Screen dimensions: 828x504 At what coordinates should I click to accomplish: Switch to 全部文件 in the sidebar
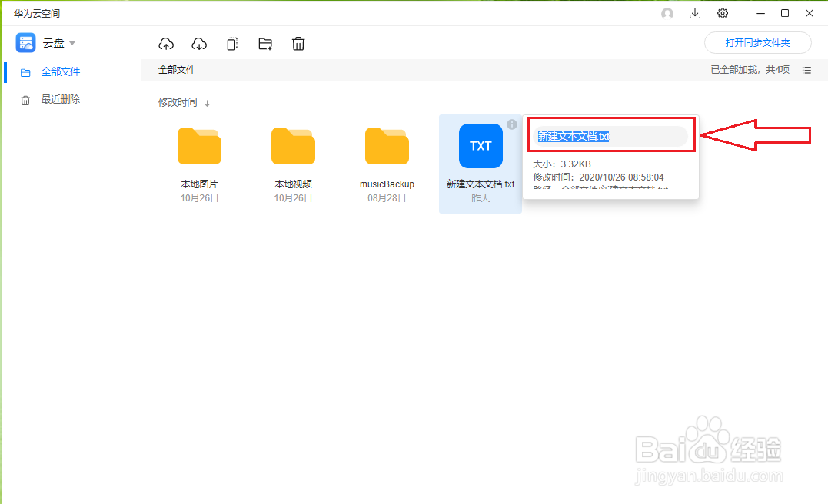pyautogui.click(x=61, y=71)
